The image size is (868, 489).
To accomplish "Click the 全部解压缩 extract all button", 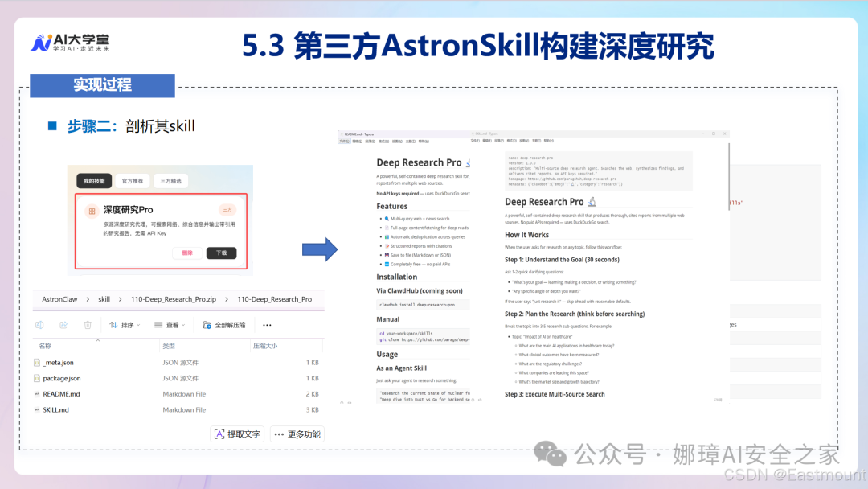I will click(224, 325).
